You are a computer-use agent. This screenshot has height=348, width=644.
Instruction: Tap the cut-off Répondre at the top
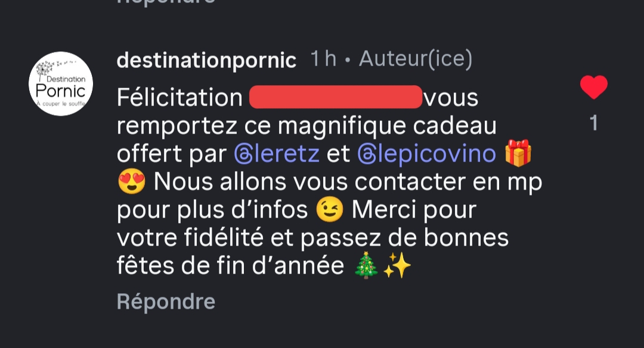point(166,2)
